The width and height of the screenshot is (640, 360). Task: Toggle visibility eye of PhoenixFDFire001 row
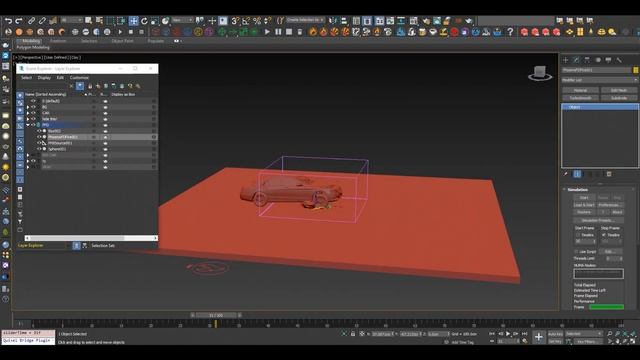(39, 137)
